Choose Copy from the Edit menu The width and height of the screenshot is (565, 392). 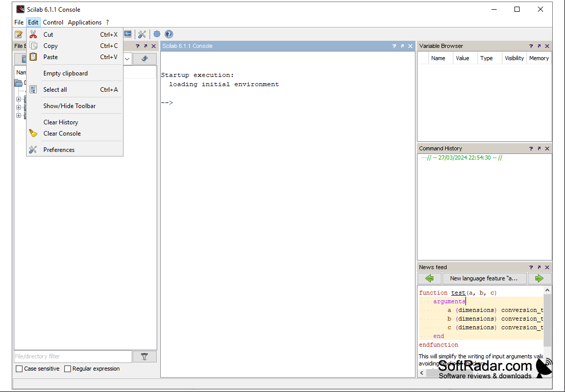(75, 46)
